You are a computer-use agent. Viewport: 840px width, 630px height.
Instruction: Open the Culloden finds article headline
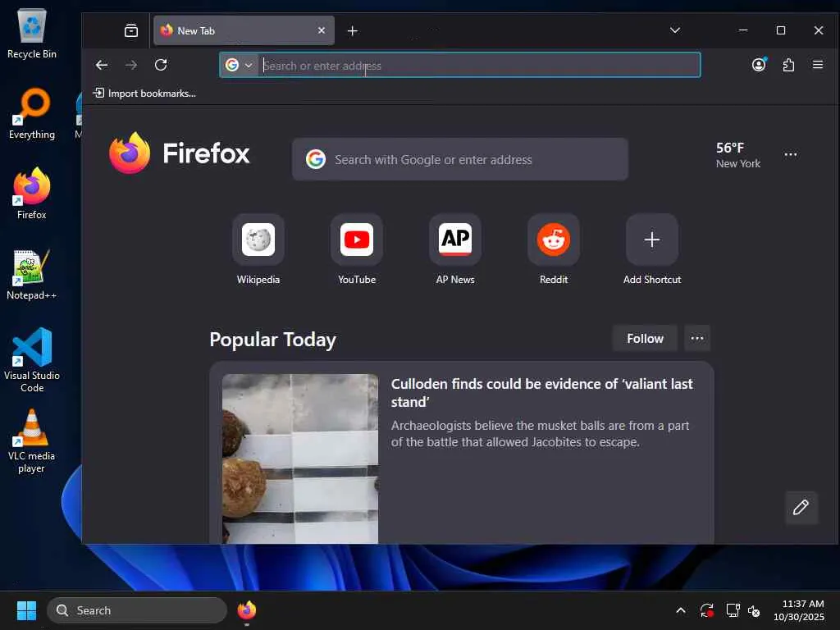tap(541, 393)
